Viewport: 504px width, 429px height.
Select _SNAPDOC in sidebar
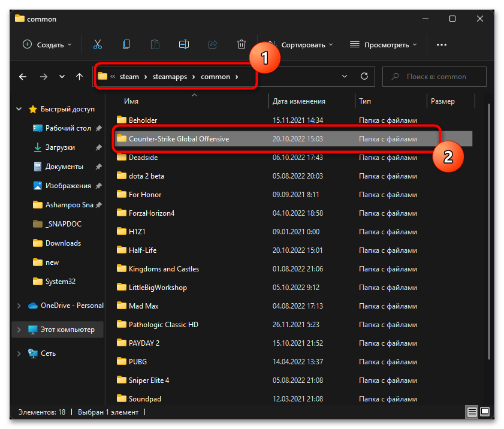(x=64, y=224)
